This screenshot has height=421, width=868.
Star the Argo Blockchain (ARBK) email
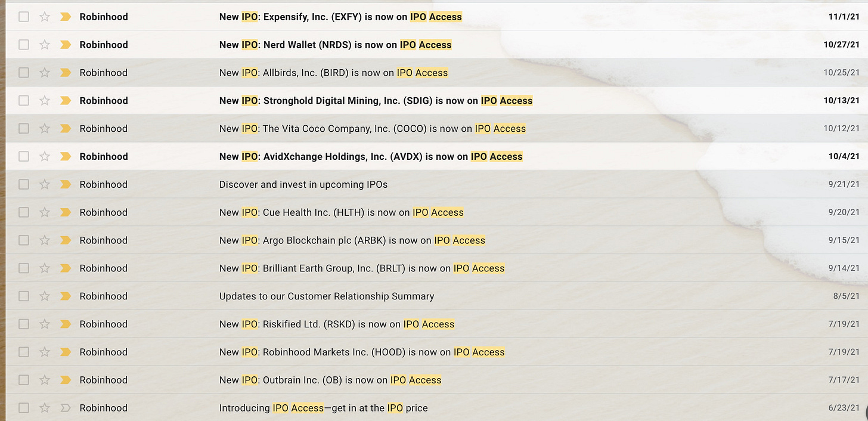[45, 240]
